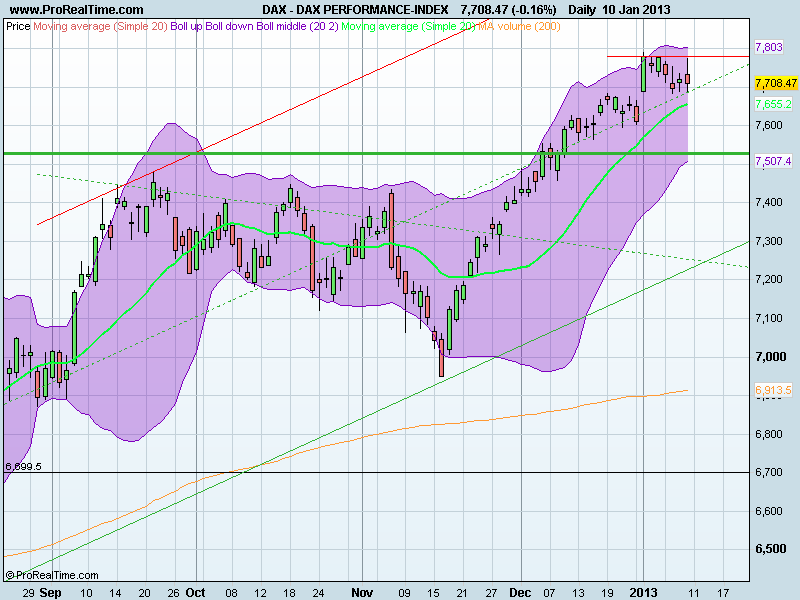Click the 29 date label before Sep
Image resolution: width=800 pixels, height=600 pixels.
29,593
